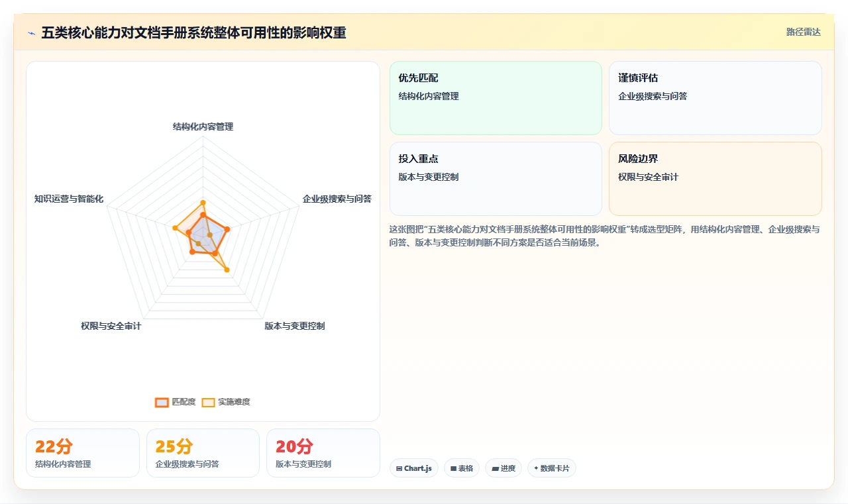Click 企业级搜索与问答 text in 谨慎评估 card
The height and width of the screenshot is (504, 848).
click(x=653, y=96)
